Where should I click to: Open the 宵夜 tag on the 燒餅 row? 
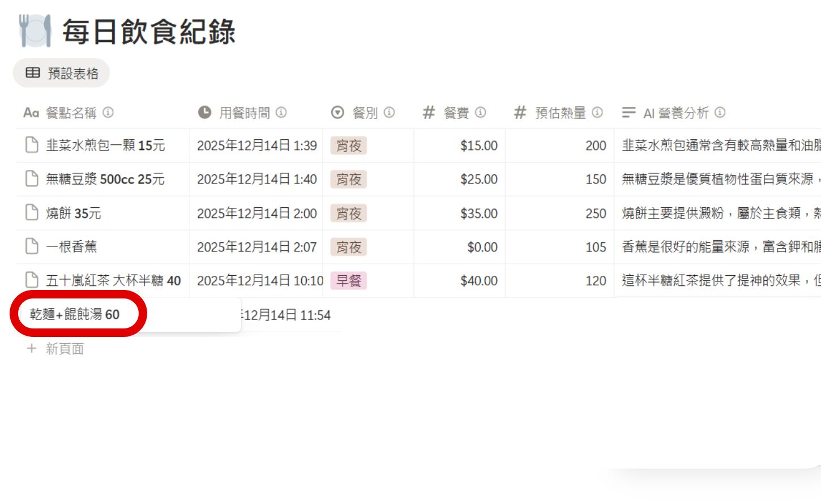[x=349, y=213]
